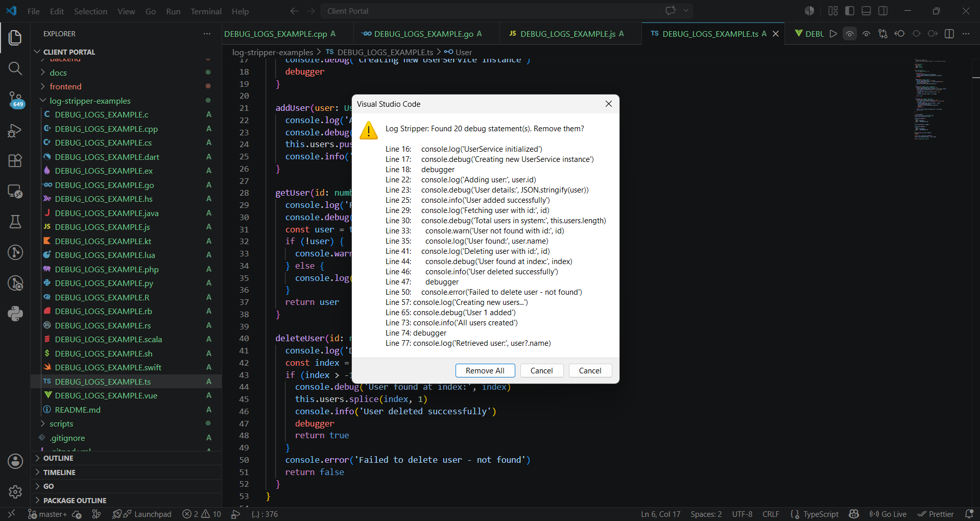This screenshot has width=980, height=521.
Task: Open the Remote Explorer view
Action: pos(15,192)
